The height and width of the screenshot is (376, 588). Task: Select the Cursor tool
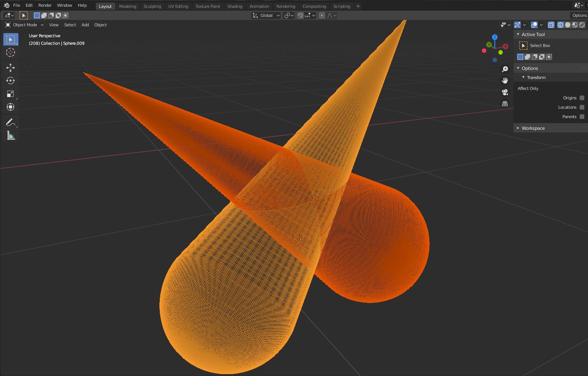click(x=11, y=53)
